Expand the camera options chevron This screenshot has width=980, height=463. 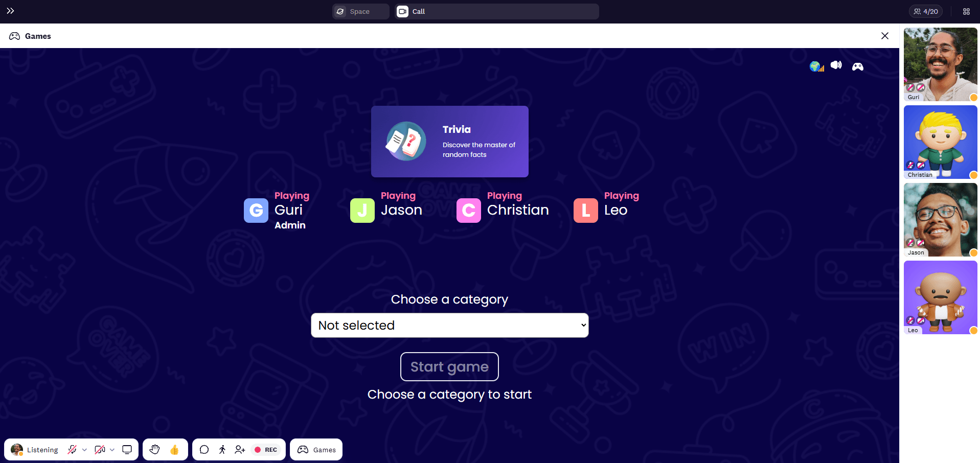pyautogui.click(x=112, y=450)
